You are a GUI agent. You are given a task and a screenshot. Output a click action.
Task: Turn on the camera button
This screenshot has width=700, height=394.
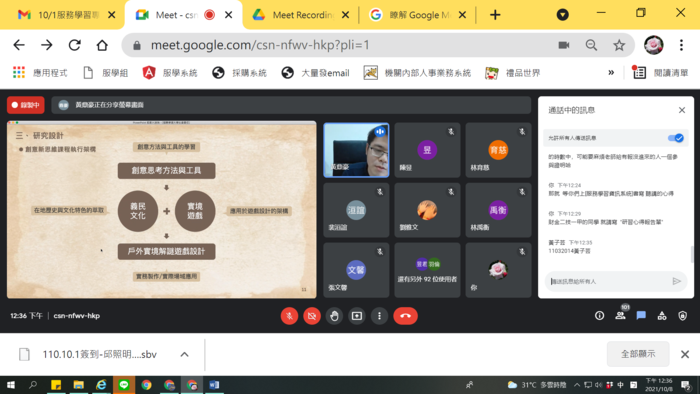312,316
